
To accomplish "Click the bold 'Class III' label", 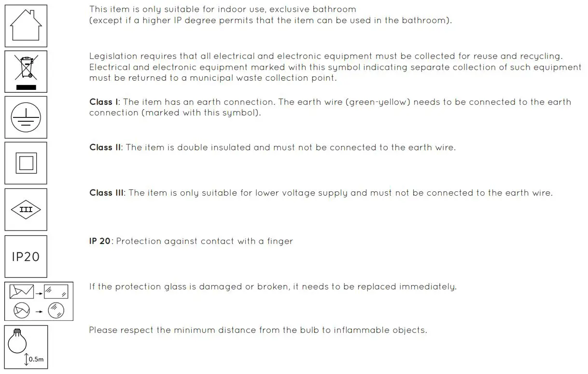I will (107, 193).
